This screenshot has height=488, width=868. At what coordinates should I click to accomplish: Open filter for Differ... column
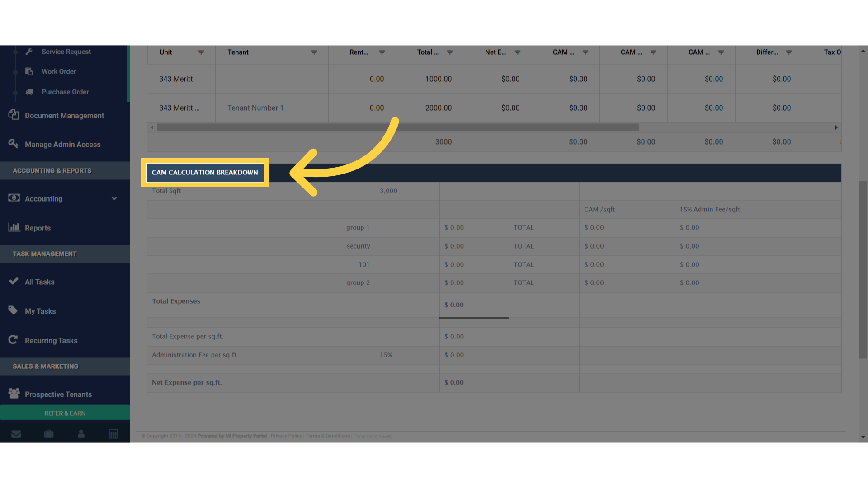coord(789,52)
